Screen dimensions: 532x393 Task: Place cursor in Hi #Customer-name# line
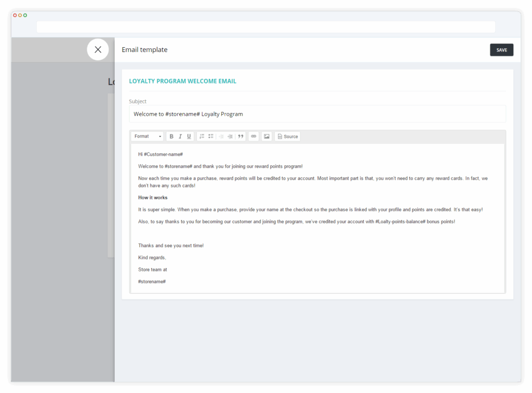(x=160, y=154)
